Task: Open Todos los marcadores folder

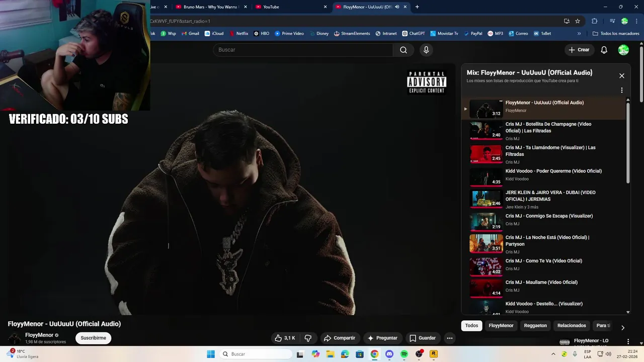Action: click(616, 34)
